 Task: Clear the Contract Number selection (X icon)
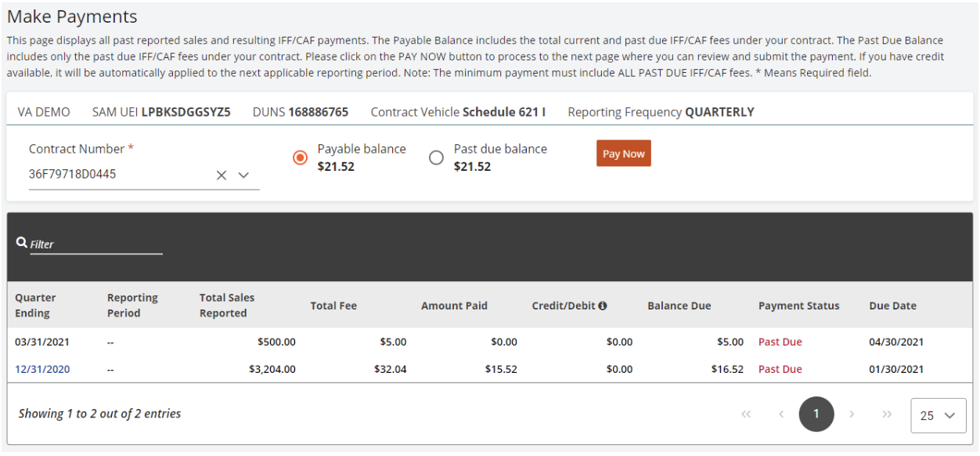tap(222, 176)
